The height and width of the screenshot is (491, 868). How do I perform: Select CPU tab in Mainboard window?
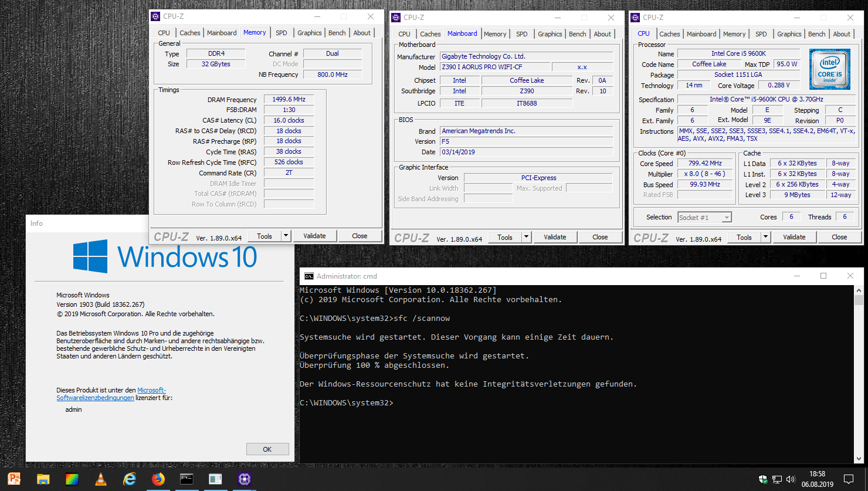tap(405, 34)
